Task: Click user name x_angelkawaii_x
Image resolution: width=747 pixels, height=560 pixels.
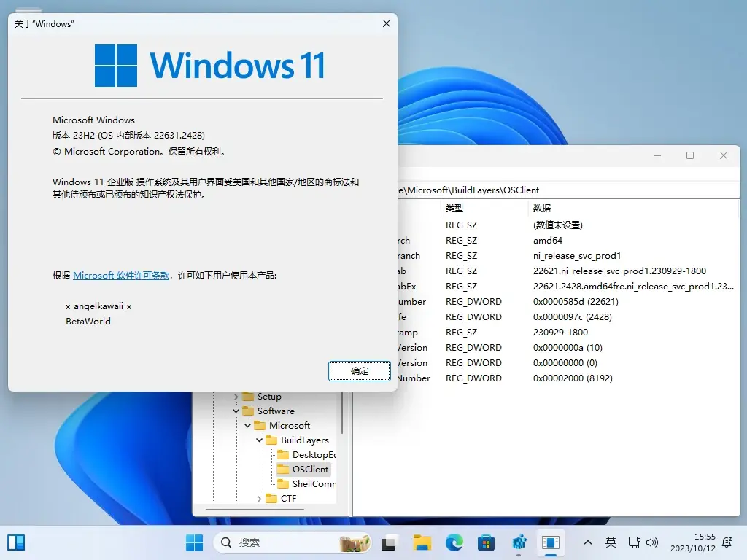Action: pyautogui.click(x=98, y=306)
